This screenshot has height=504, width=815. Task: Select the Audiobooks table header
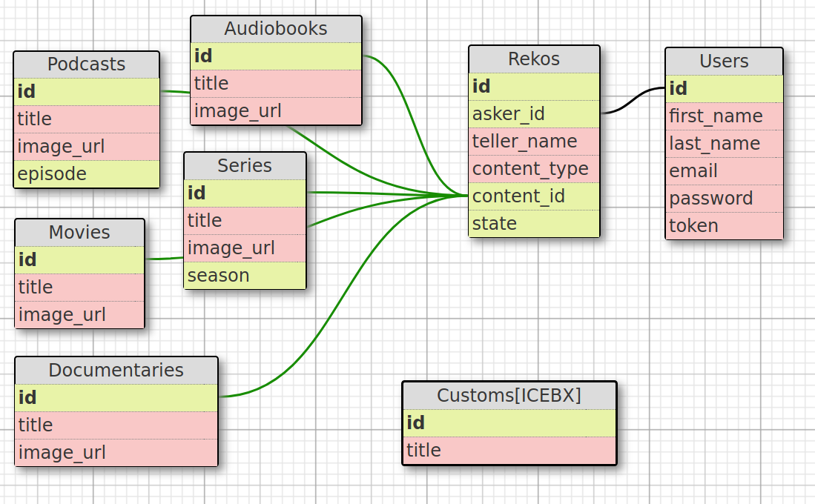276,29
